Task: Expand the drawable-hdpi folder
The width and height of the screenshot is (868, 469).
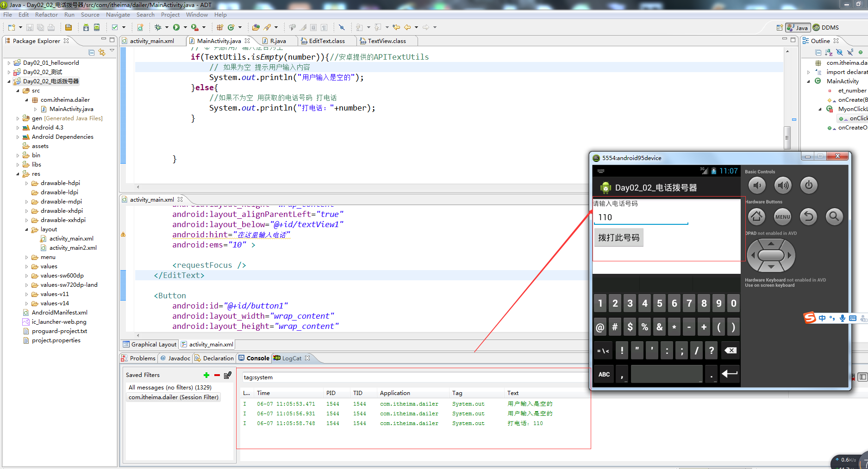Action: tap(26, 183)
